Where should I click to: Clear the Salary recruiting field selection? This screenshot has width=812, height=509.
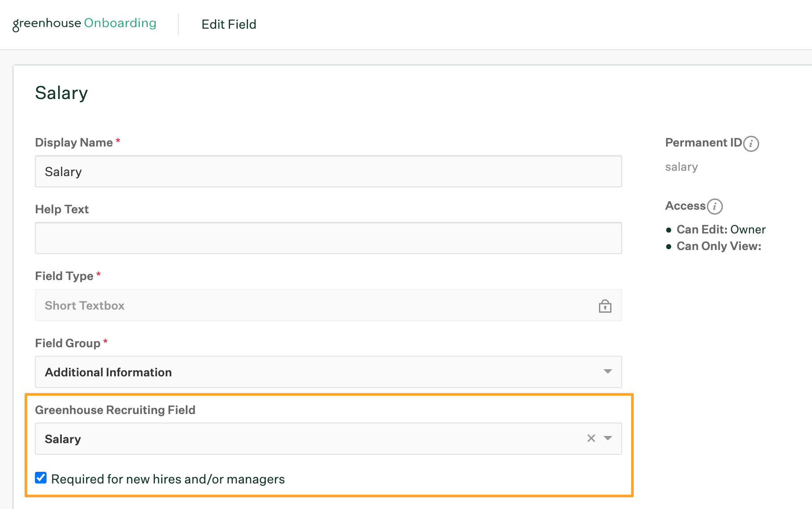[591, 438]
